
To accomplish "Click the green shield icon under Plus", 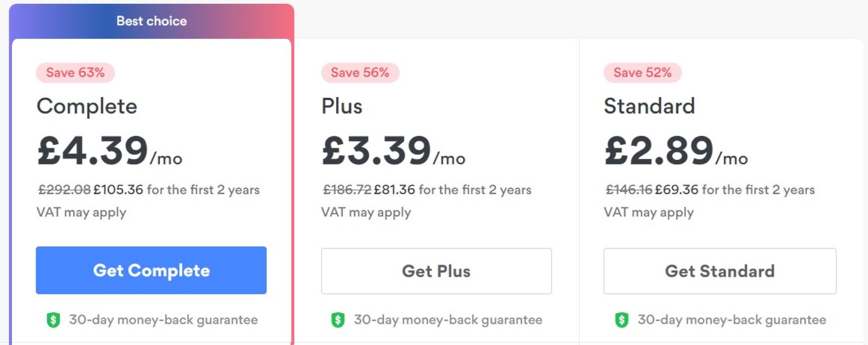I will 338,320.
